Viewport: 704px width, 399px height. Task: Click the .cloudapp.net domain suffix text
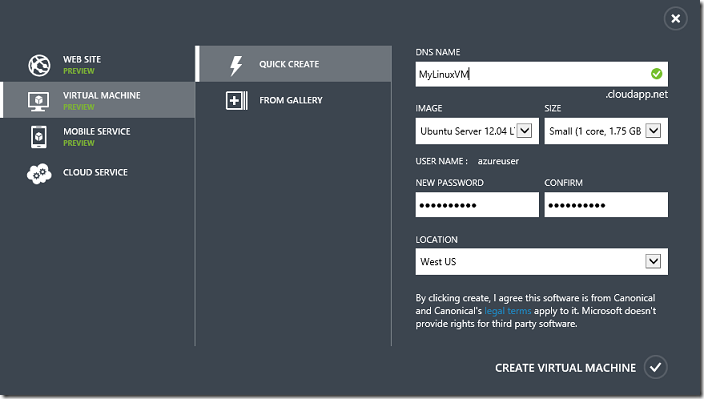tap(636, 95)
